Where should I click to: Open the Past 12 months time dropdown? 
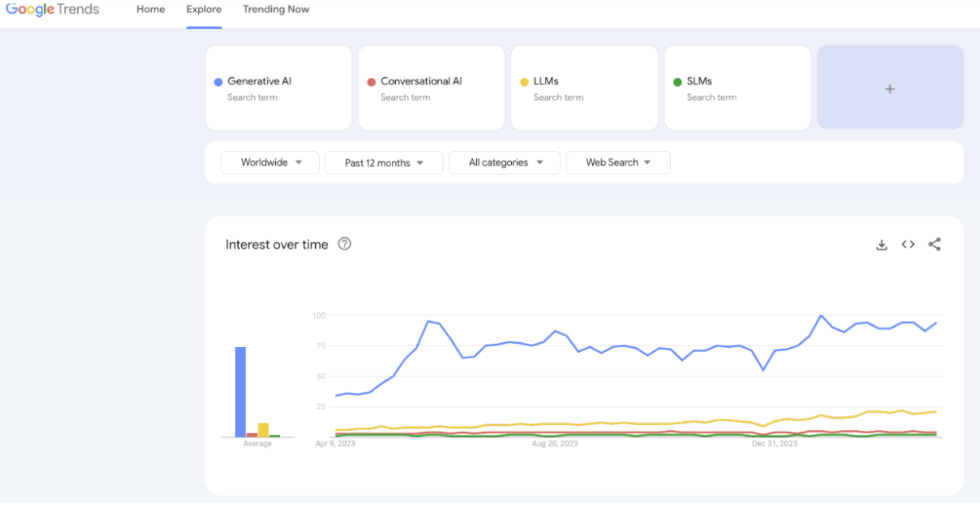(x=384, y=163)
